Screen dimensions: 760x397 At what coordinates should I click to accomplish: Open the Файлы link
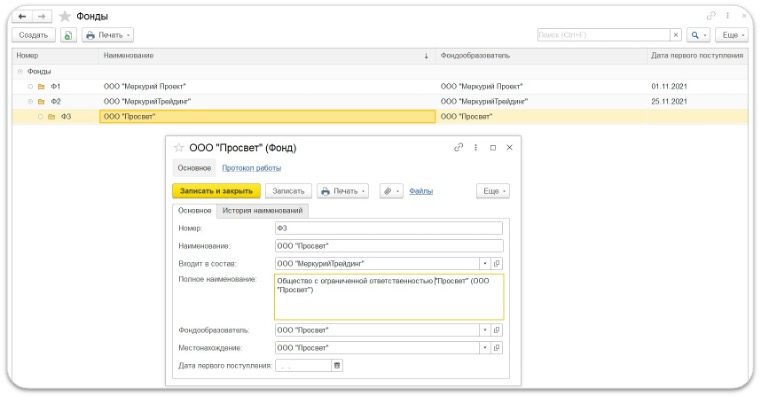(x=421, y=191)
